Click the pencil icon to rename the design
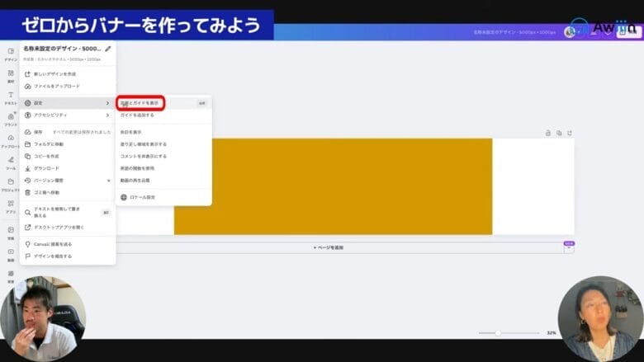Screen dimensions: 644x362 coord(108,49)
